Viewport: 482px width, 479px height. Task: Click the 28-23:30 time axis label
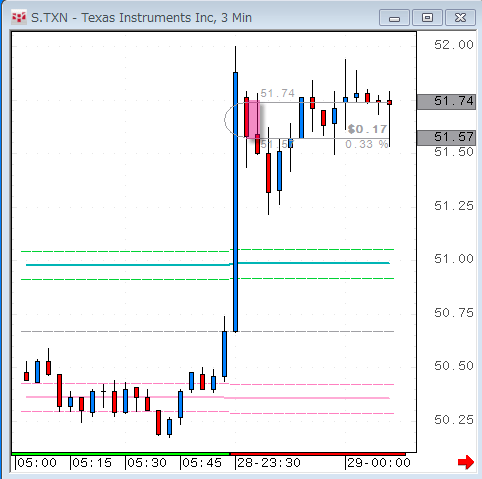pos(269,463)
